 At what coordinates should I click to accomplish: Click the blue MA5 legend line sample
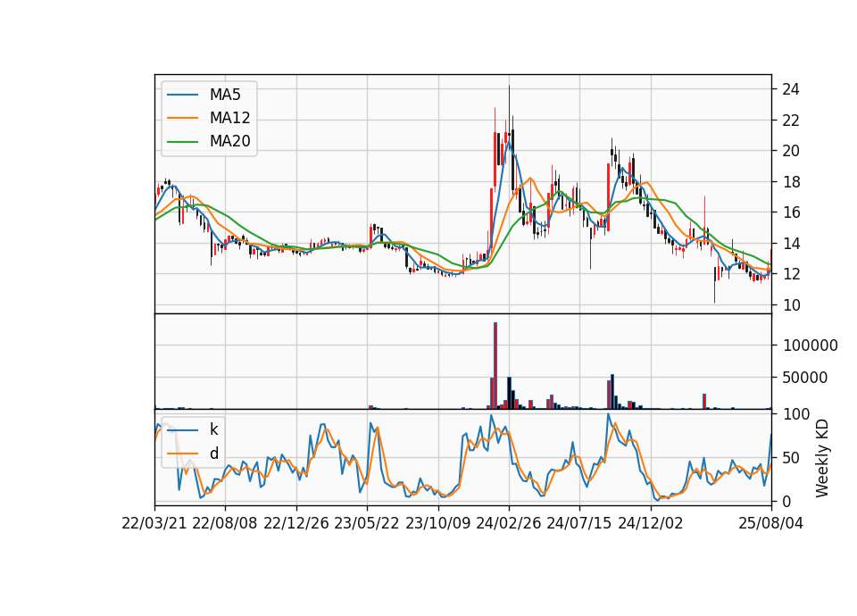click(x=182, y=95)
